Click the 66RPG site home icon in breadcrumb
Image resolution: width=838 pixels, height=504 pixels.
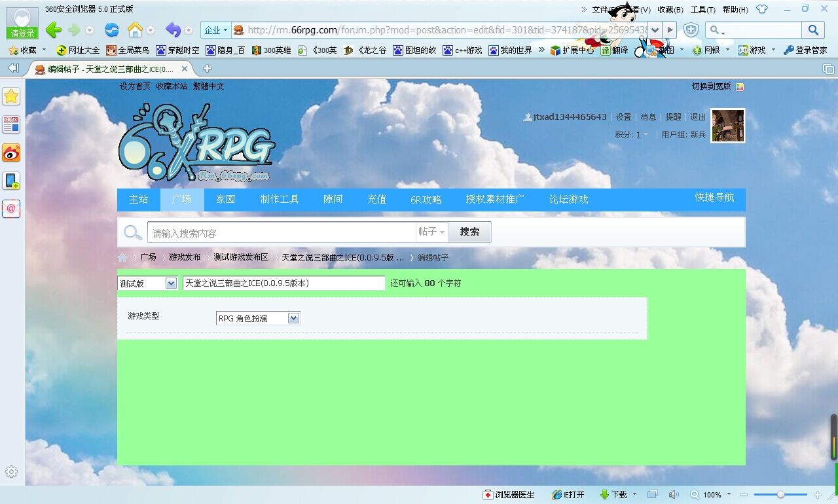tap(122, 258)
